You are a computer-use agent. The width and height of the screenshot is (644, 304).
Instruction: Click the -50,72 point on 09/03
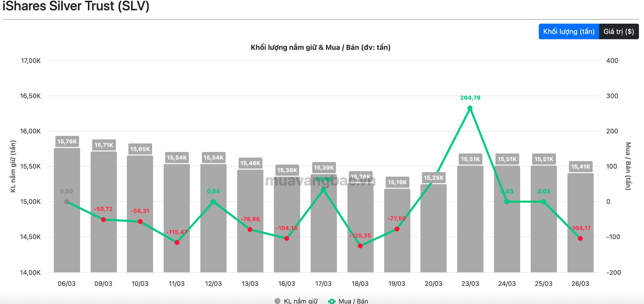(x=103, y=220)
